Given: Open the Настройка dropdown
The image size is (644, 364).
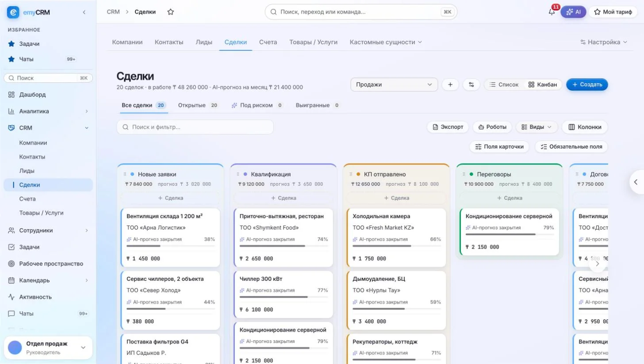Looking at the screenshot, I should click(604, 42).
